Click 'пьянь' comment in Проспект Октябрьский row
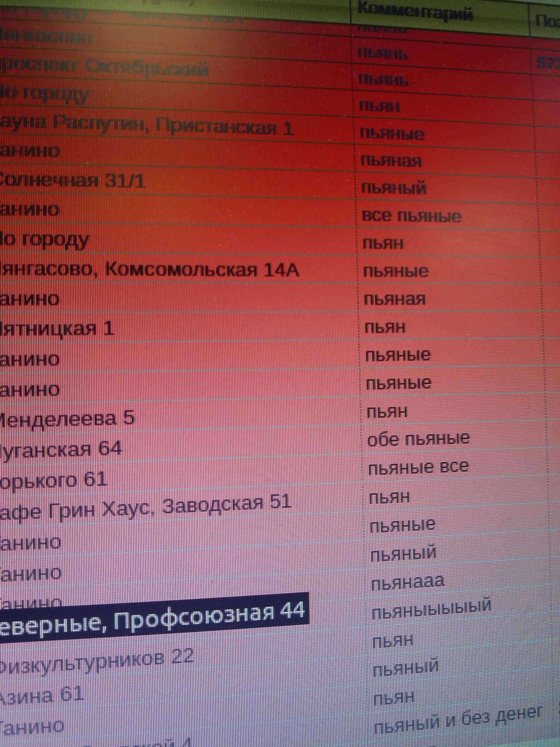Image resolution: width=560 pixels, height=747 pixels. tap(383, 80)
